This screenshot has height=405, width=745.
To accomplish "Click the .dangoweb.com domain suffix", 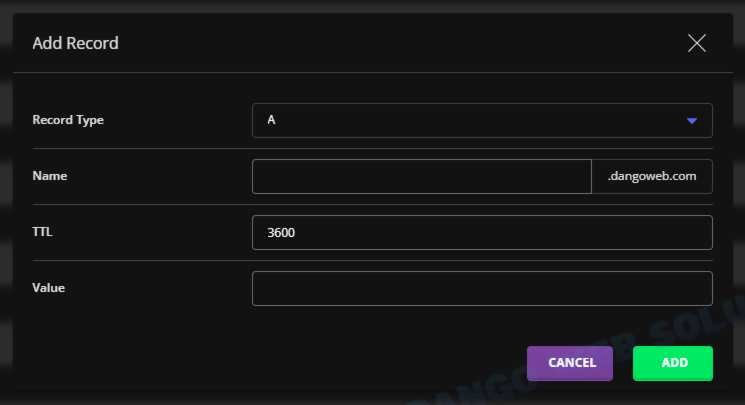I will [x=652, y=176].
